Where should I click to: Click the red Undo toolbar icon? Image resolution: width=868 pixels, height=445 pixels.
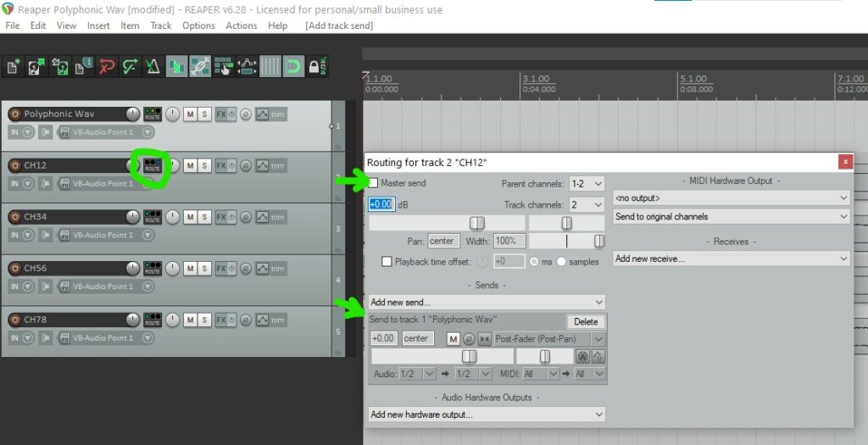(106, 67)
